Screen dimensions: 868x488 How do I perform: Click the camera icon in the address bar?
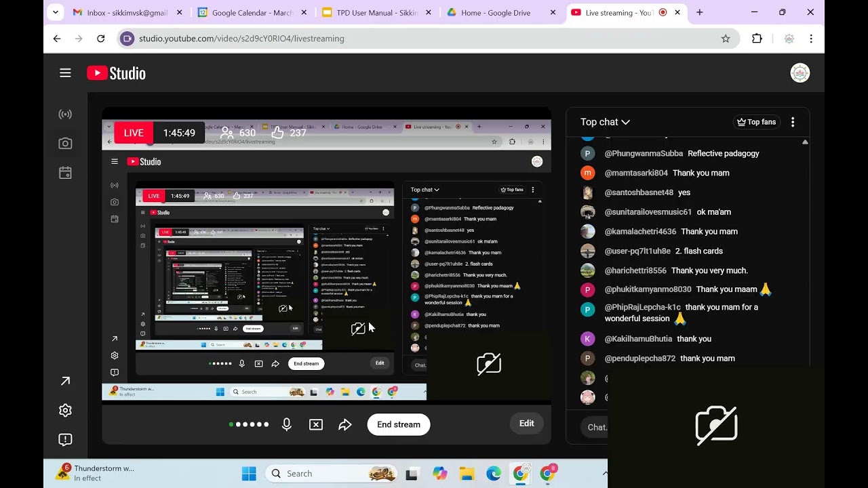pos(127,39)
